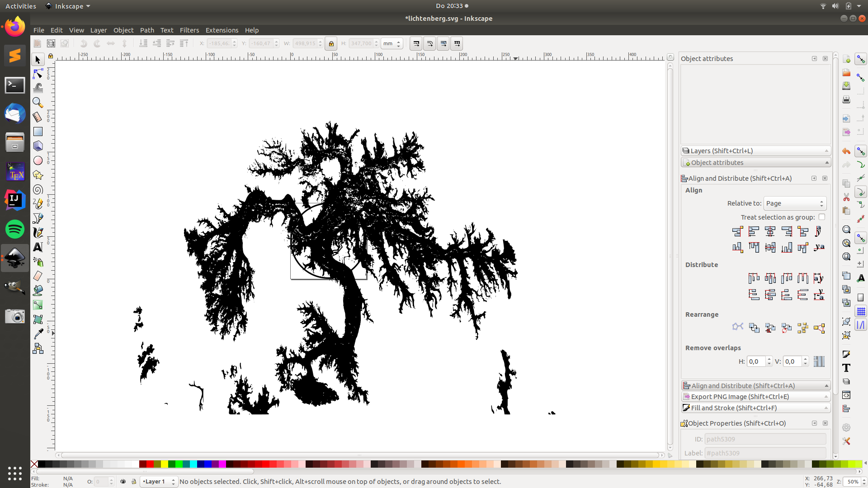Open the Filters menu
868x488 pixels.
coord(189,30)
